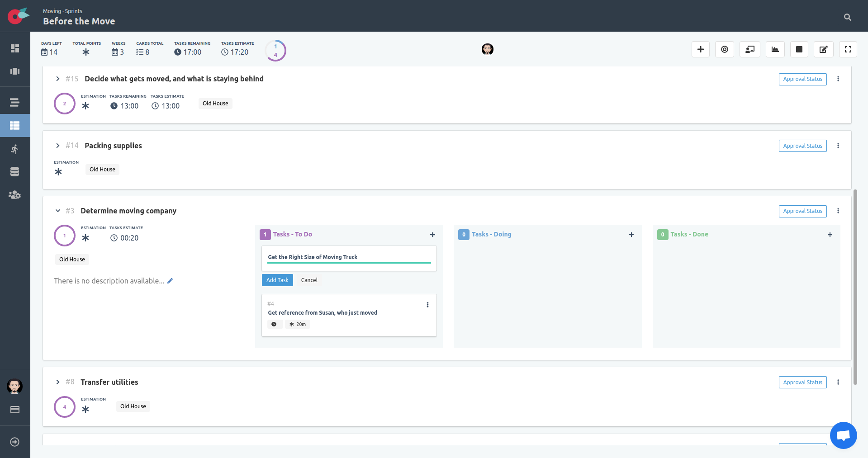Click the 20m estimate chip on task #4
868x458 pixels.
[x=298, y=324]
